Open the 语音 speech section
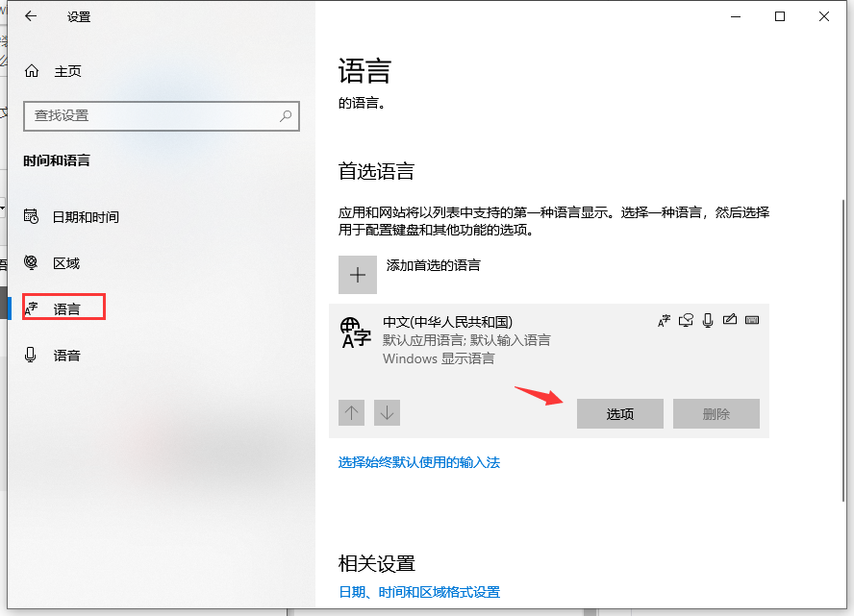 pos(65,356)
